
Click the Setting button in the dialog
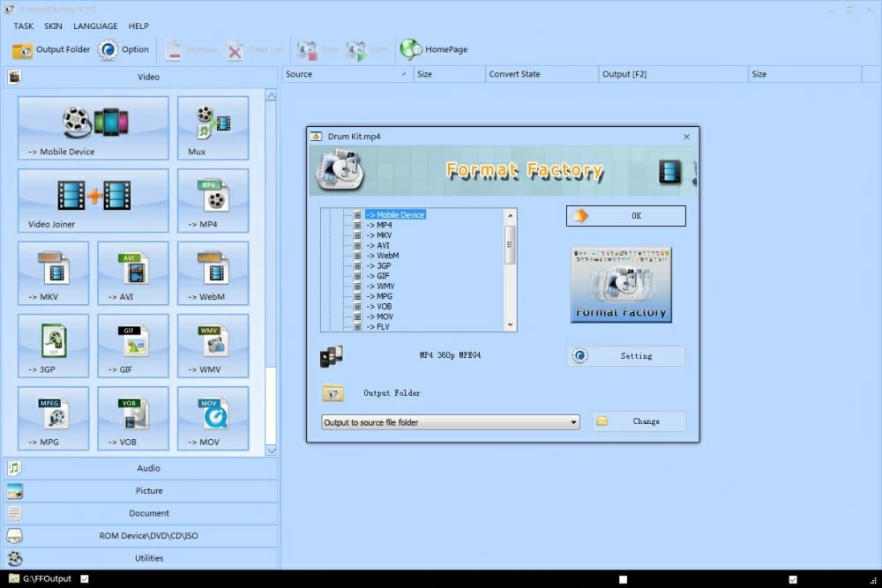626,356
